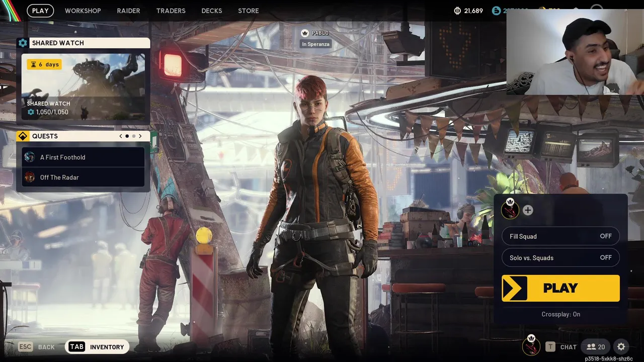The image size is (644, 362).
Task: Click the ESC BACK button
Action: click(x=36, y=347)
